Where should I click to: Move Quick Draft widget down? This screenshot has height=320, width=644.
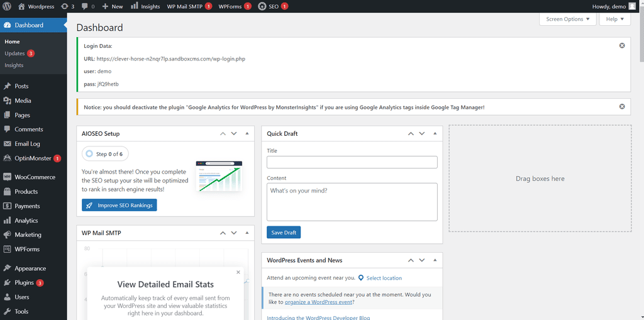tap(421, 133)
